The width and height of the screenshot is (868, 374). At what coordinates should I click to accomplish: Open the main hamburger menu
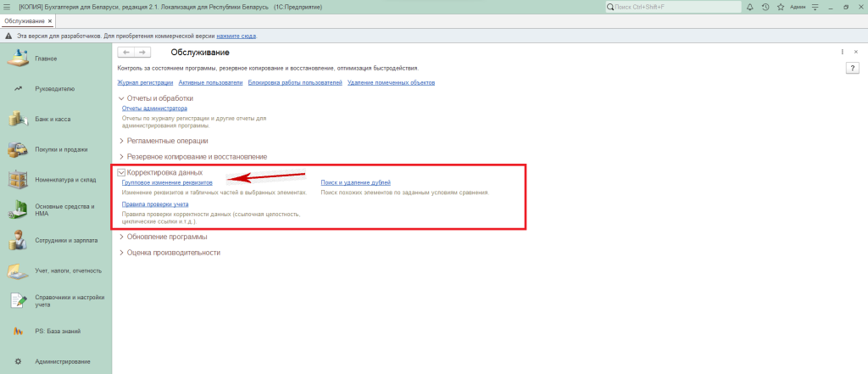click(7, 6)
